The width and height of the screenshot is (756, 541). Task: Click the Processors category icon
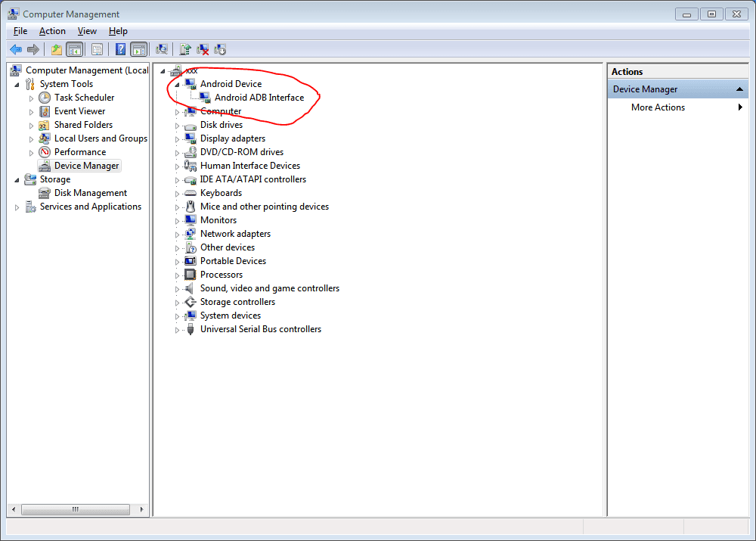click(x=191, y=275)
